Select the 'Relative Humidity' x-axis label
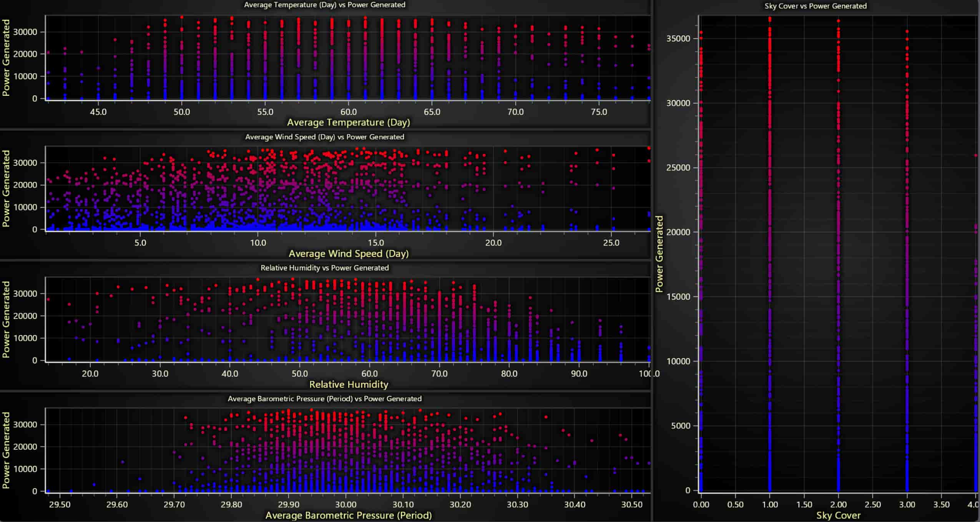 click(x=348, y=384)
